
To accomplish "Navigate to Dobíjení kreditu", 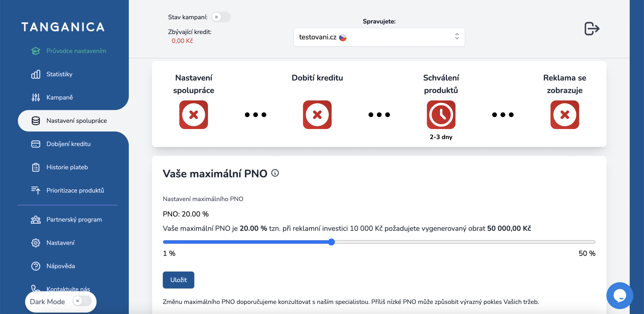I will tap(68, 144).
